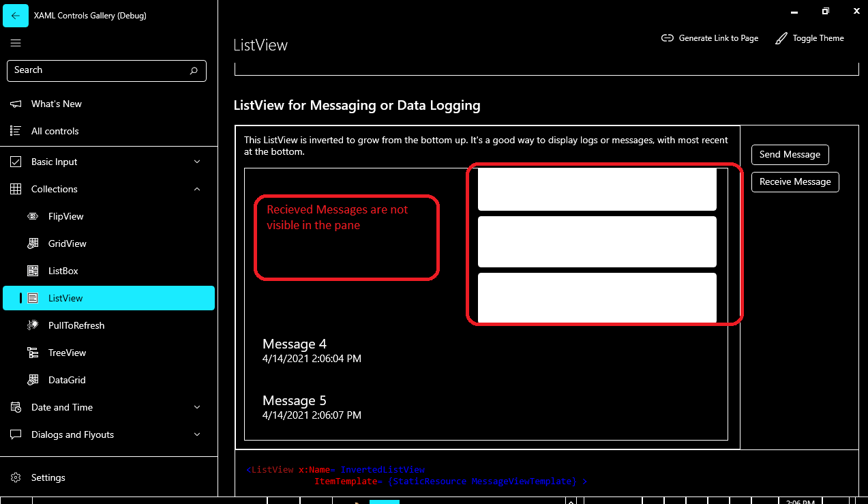868x504 pixels.
Task: Open What's New via megaphone icon
Action: pos(16,104)
